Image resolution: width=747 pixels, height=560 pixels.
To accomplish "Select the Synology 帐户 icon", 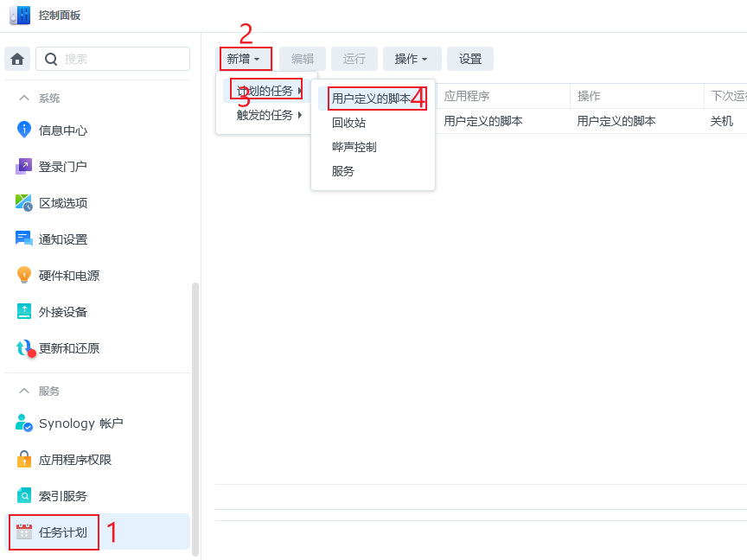I will (24, 423).
